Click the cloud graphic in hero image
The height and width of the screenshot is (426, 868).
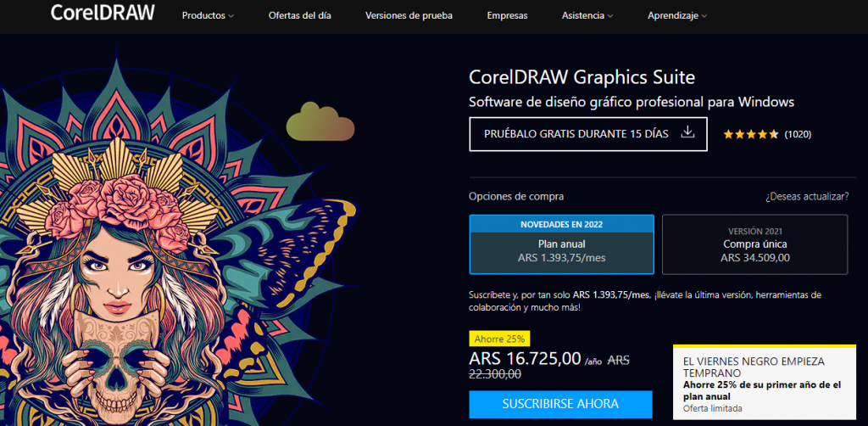point(320,121)
